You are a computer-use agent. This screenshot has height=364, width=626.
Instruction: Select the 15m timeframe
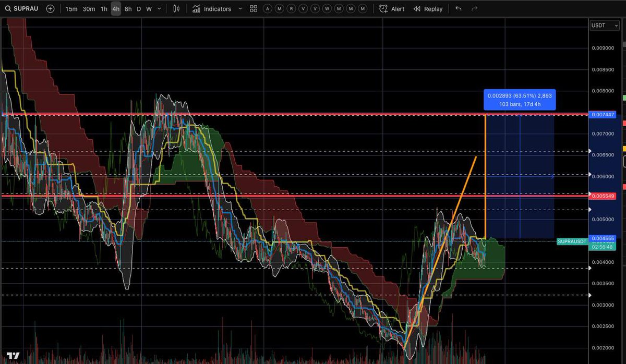pos(71,9)
